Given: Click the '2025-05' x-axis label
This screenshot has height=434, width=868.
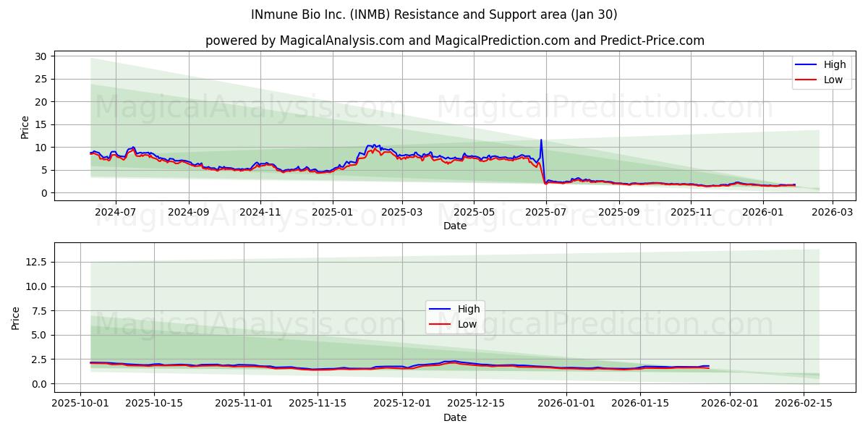Looking at the screenshot, I should point(474,212).
